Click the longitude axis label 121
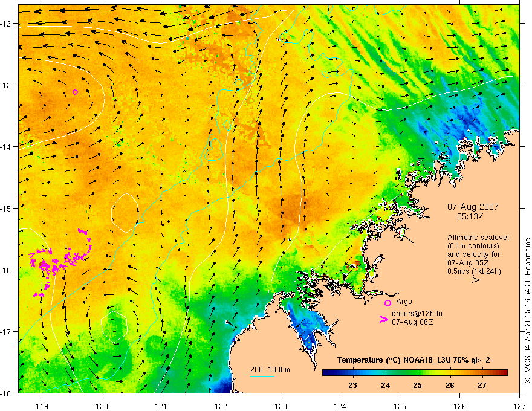Screen dimensions: 532x411 pos(161,406)
